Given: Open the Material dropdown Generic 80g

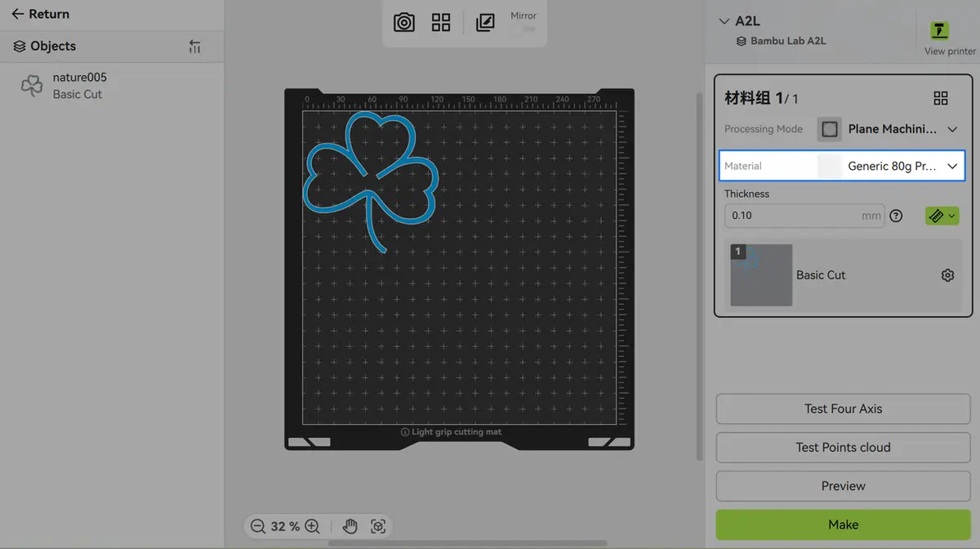Looking at the screenshot, I should [x=842, y=166].
